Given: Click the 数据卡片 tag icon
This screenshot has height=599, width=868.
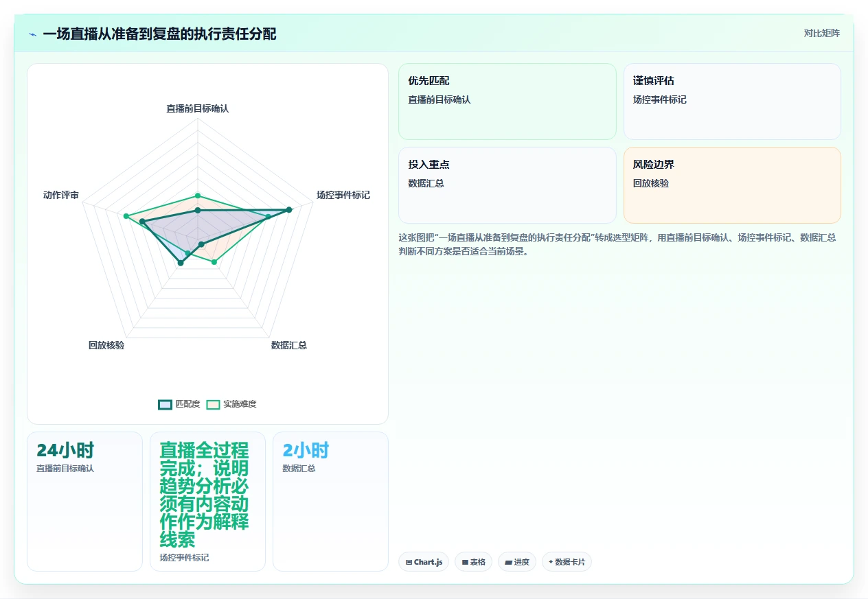Looking at the screenshot, I should 551,562.
